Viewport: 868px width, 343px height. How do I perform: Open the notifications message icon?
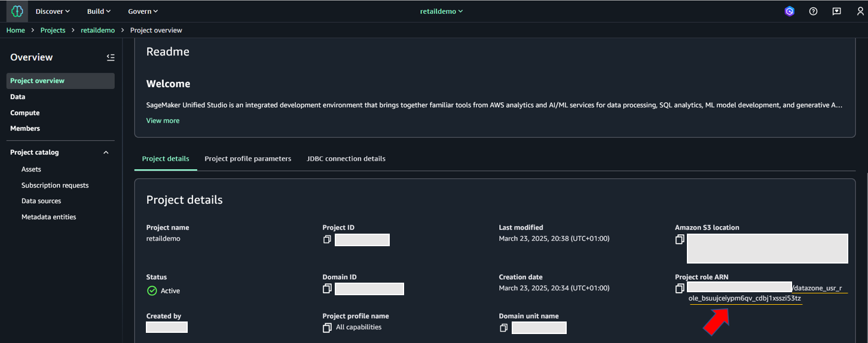click(x=837, y=11)
